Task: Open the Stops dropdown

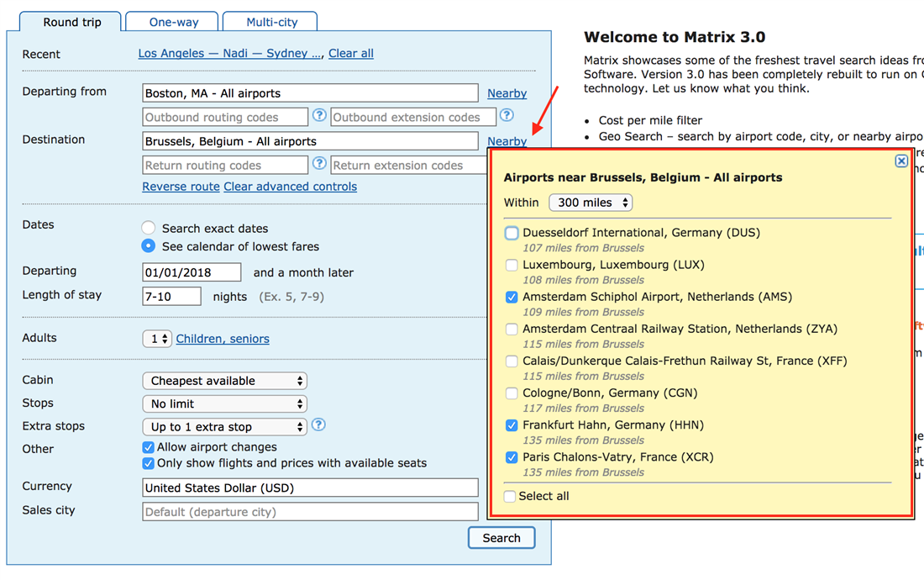Action: 224,403
